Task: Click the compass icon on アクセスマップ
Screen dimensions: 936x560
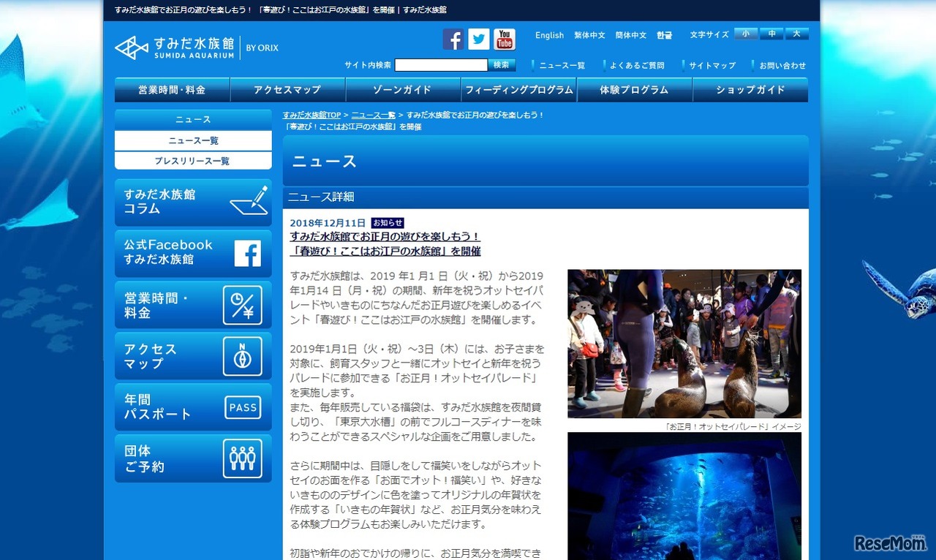Action: click(242, 356)
